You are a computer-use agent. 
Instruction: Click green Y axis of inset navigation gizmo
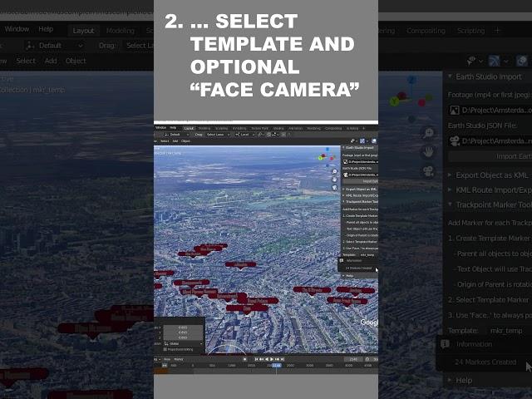click(x=320, y=158)
